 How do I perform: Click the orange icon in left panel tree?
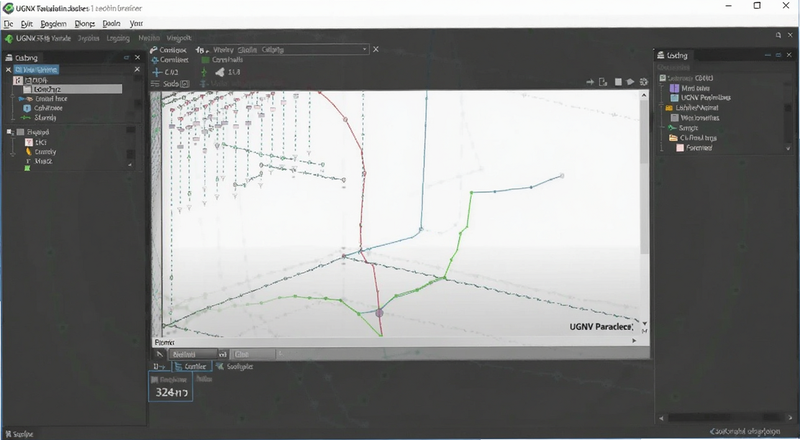coord(29,152)
